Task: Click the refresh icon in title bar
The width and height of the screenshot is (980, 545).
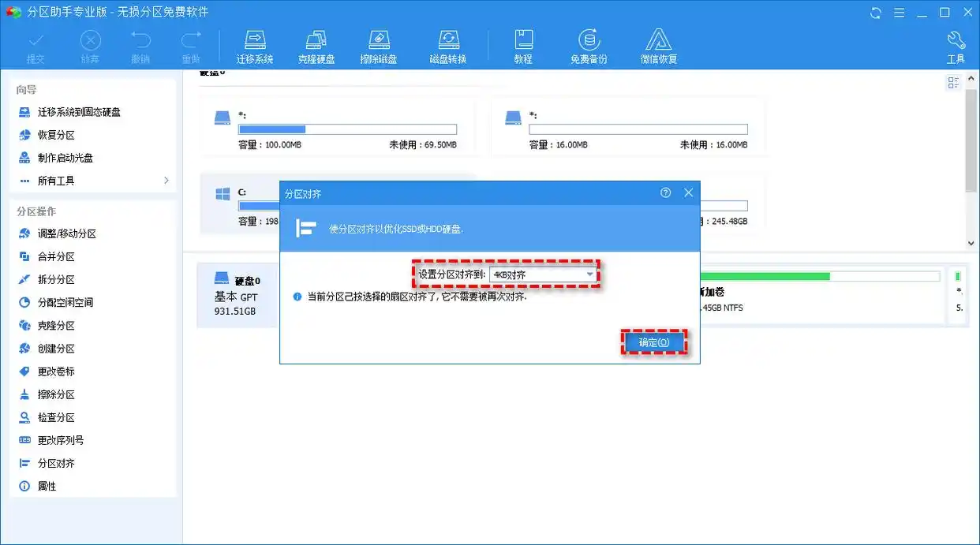Action: [x=874, y=13]
